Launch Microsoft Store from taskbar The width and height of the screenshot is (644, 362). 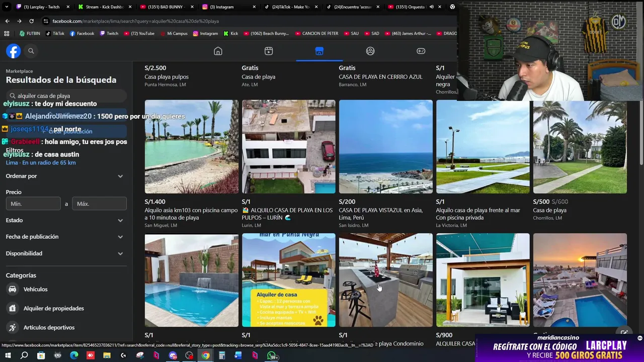[41, 355]
